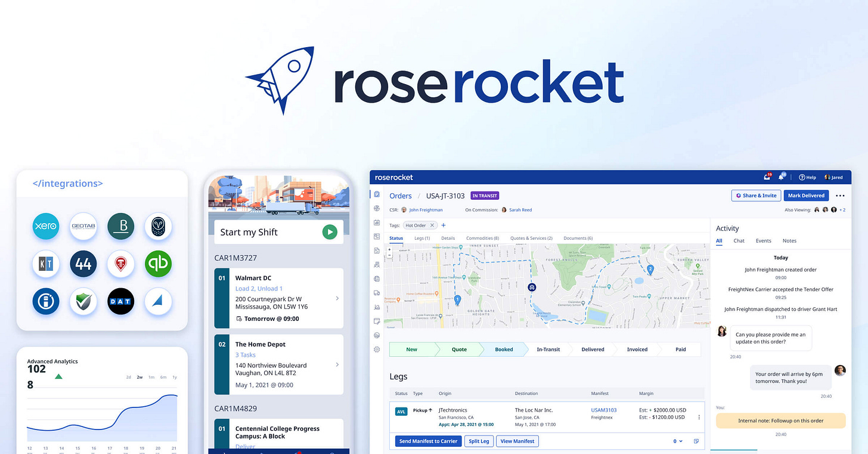The image size is (868, 454).
Task: Switch the Activity panel to Notes
Action: 789,241
